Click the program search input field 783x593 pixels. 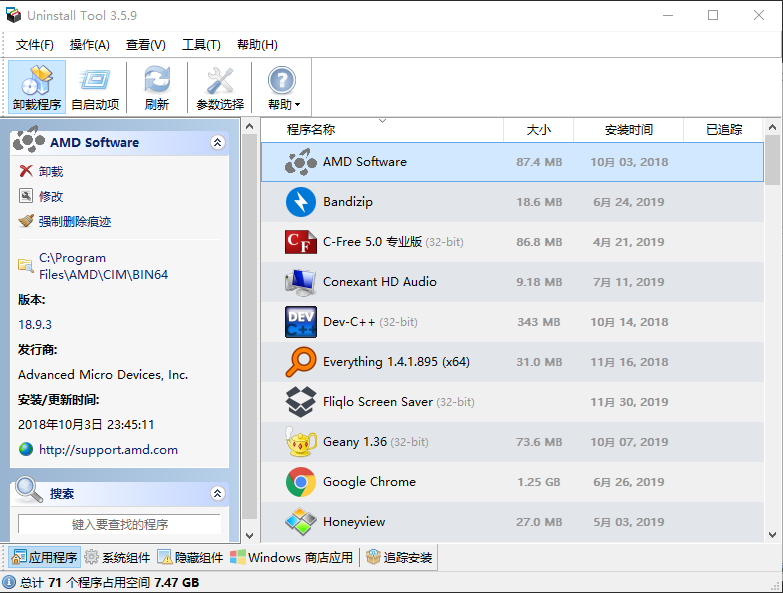[x=119, y=524]
